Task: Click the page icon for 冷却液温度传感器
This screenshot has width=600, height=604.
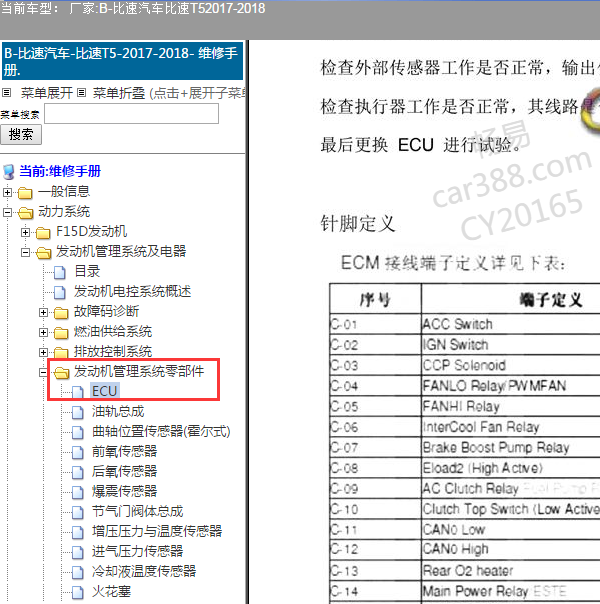Action: 77,573
